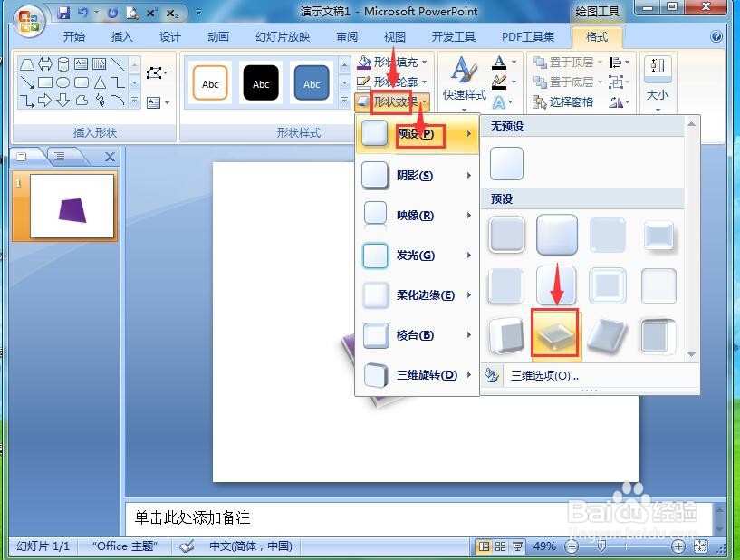The height and width of the screenshot is (560, 740).
Task: Pick the trapezoid shape in gallery
Action: tap(27, 63)
